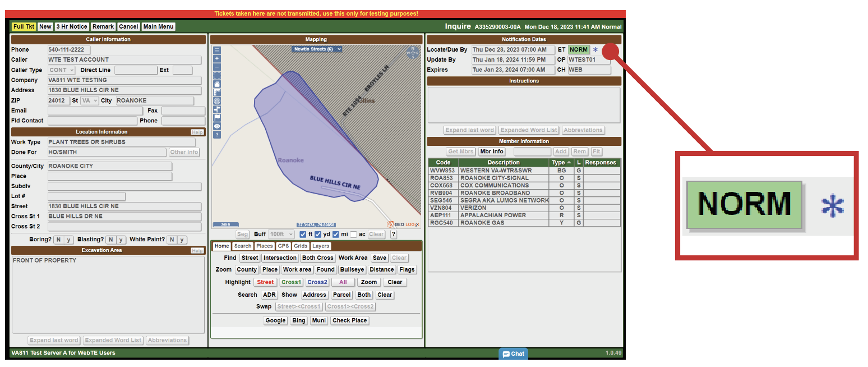Open the map hamburger menu icon
The image size is (868, 367).
click(217, 50)
